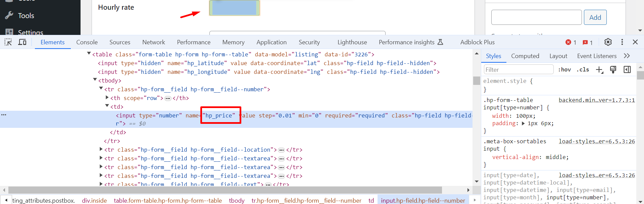This screenshot has height=204, width=644.
Task: Expand the collapsed ellipsis in th scope row
Action: click(168, 98)
